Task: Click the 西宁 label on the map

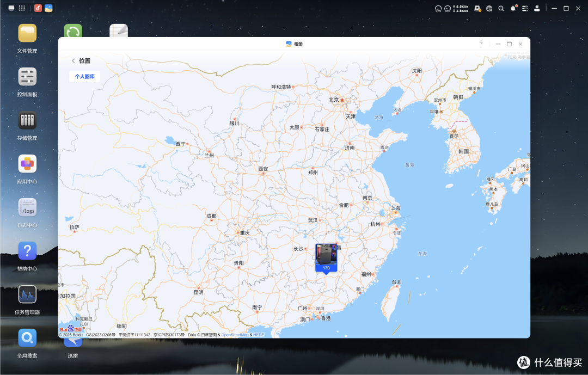Action: pyautogui.click(x=181, y=144)
